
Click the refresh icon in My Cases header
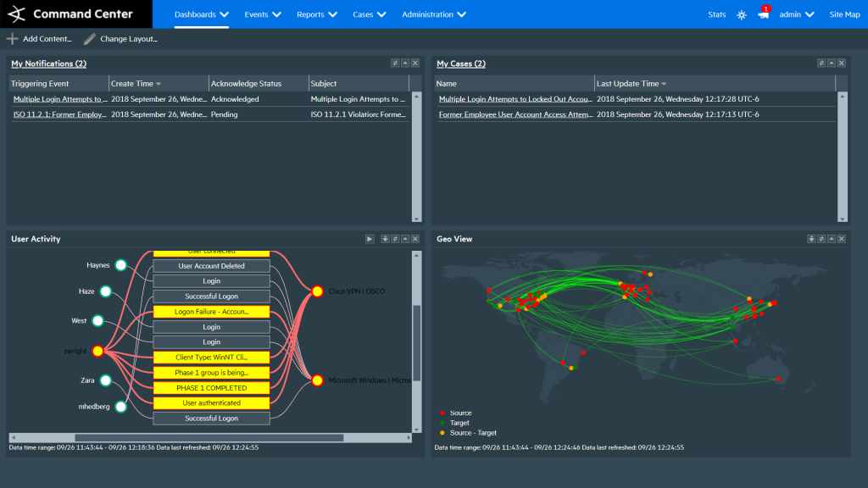[x=821, y=64]
